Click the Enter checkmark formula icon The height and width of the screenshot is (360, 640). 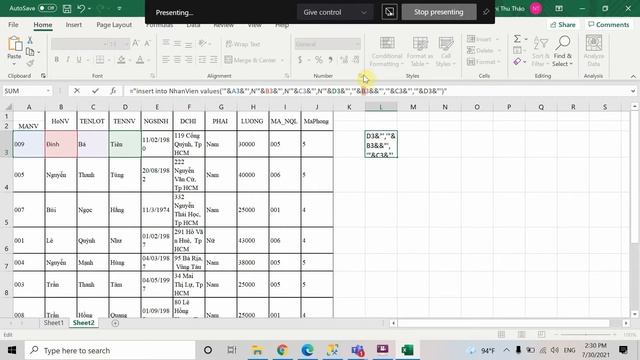[95, 91]
